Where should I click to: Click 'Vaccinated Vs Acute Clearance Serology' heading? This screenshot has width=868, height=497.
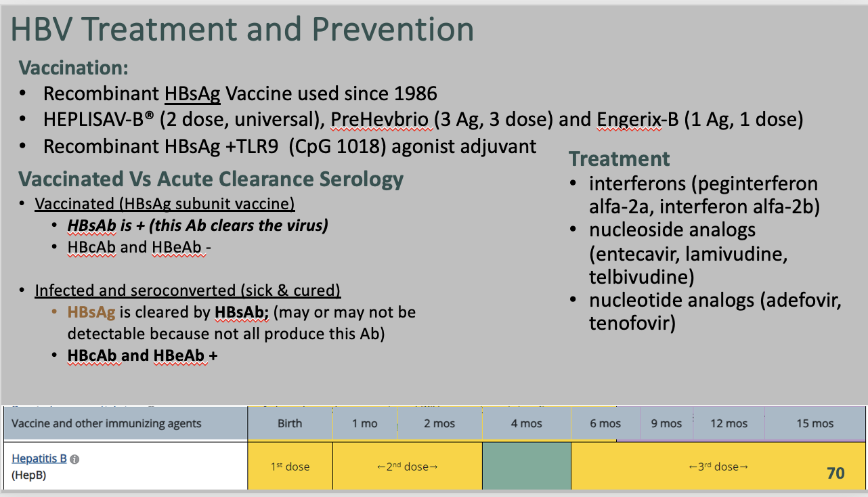tap(211, 179)
